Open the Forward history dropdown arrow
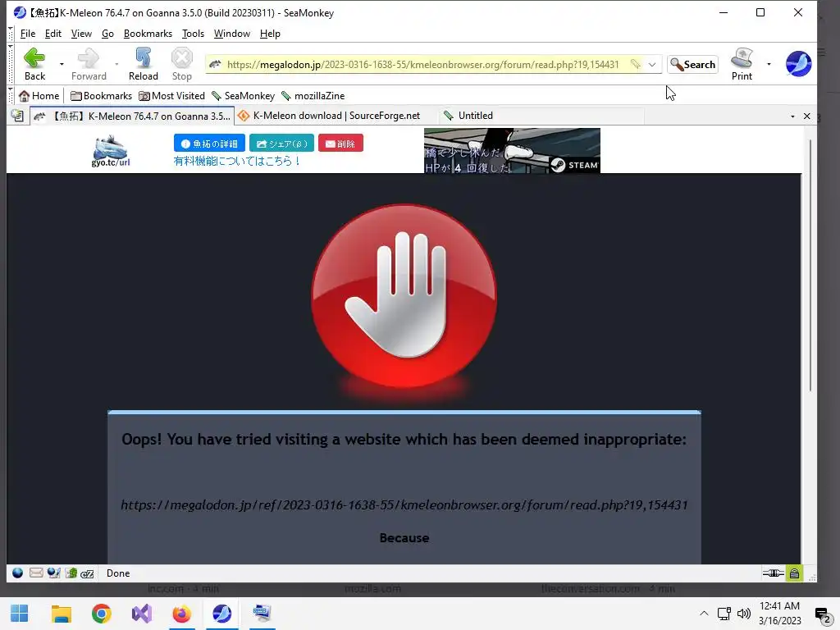 tap(116, 64)
